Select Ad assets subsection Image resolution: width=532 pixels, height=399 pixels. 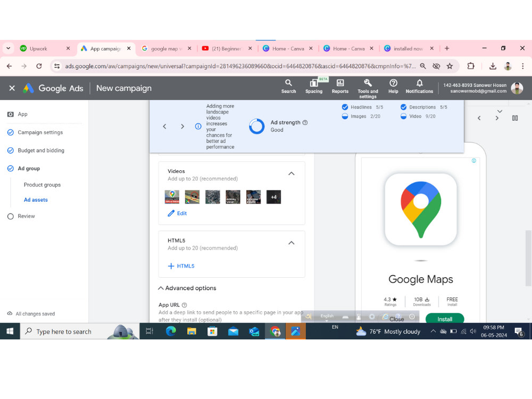coord(36,200)
